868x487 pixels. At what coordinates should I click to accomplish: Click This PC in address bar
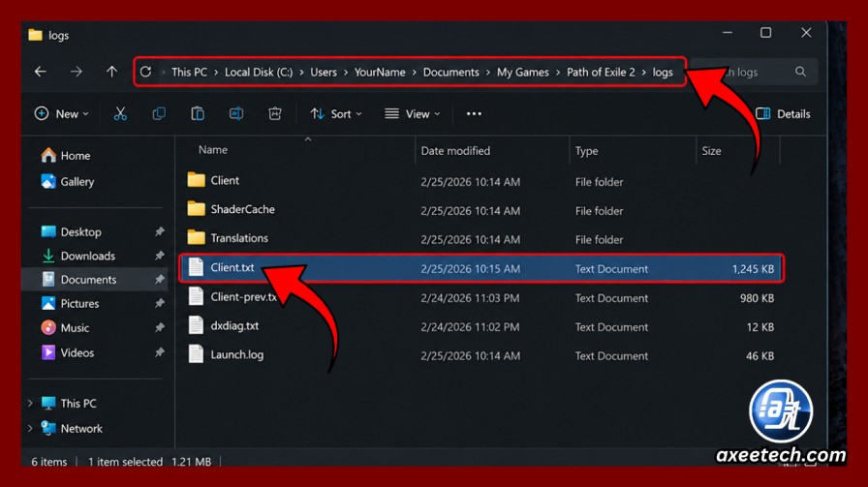coord(189,72)
